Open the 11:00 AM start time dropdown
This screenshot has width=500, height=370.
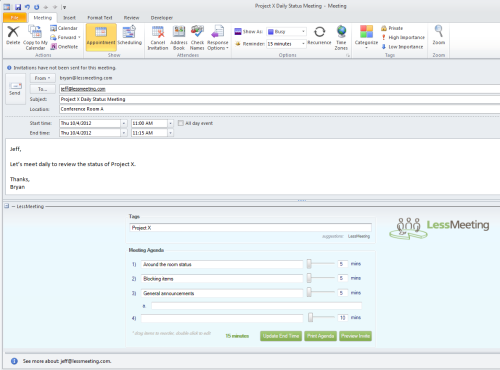pyautogui.click(x=170, y=123)
